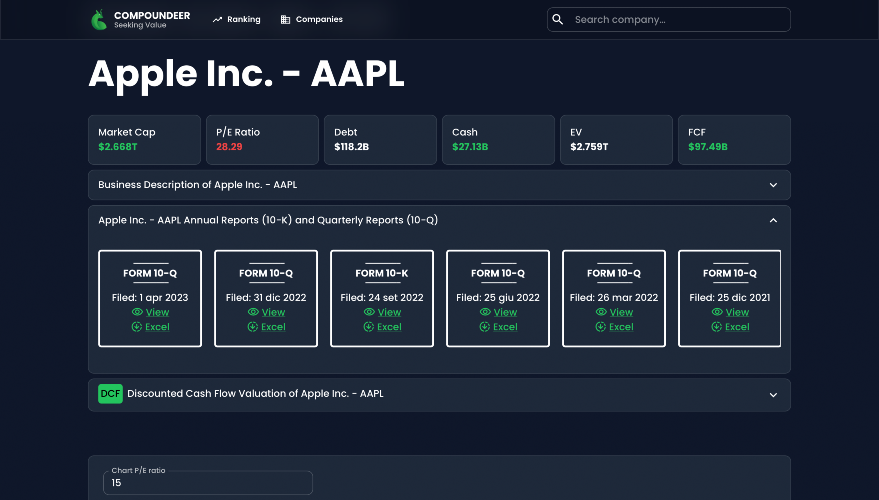Download Excel for 10-Q filed 25 giu 2022

click(x=506, y=327)
